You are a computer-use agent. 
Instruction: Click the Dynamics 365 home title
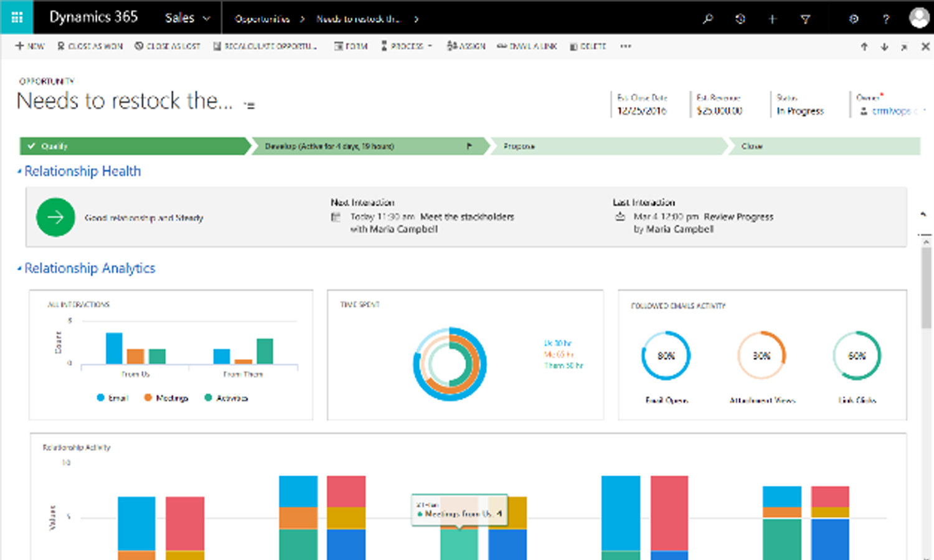93,17
